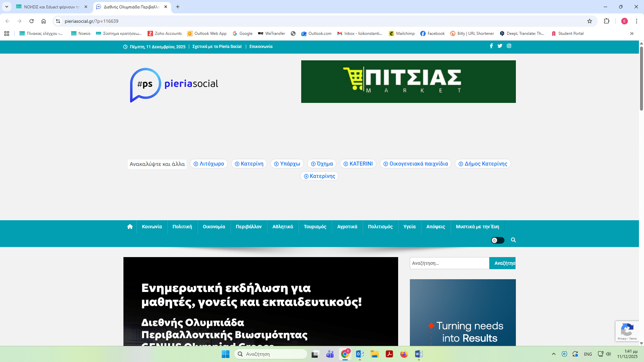Open the tab search dropdown arrow

pyautogui.click(x=6, y=7)
